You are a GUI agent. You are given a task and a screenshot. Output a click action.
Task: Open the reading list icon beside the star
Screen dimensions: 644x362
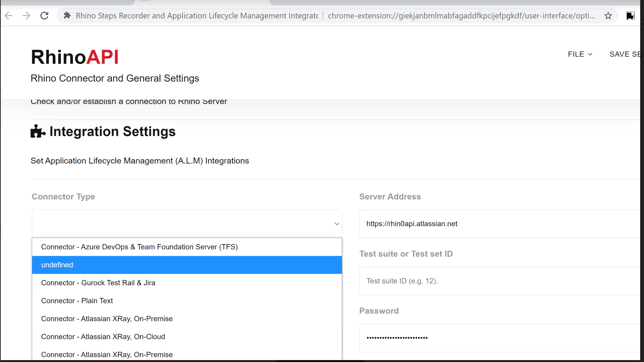(x=630, y=15)
